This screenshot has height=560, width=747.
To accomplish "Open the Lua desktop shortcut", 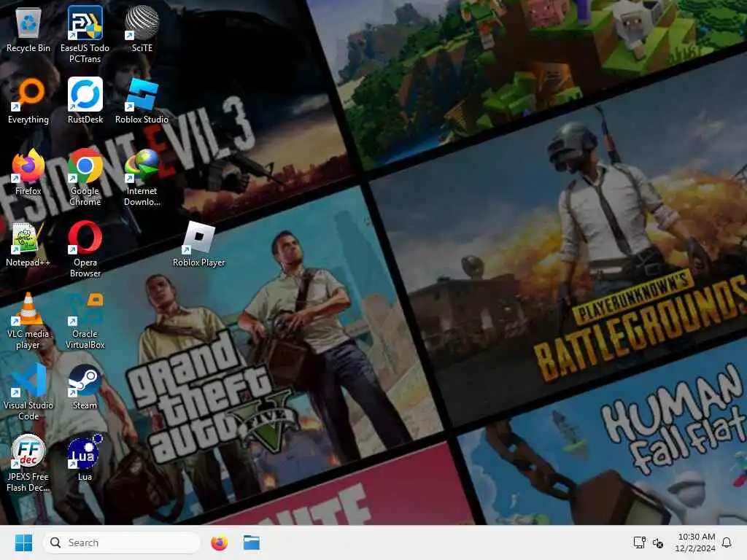I will pos(85,459).
